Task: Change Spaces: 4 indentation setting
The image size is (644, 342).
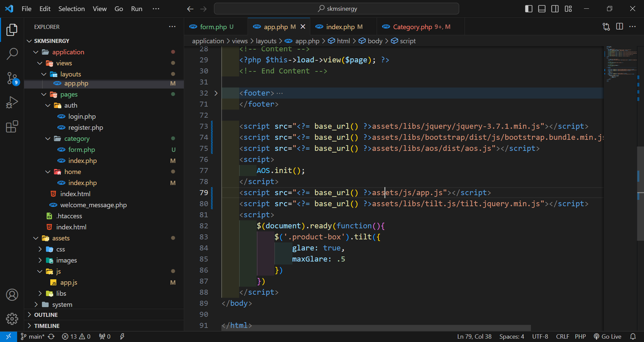Action: pyautogui.click(x=512, y=336)
